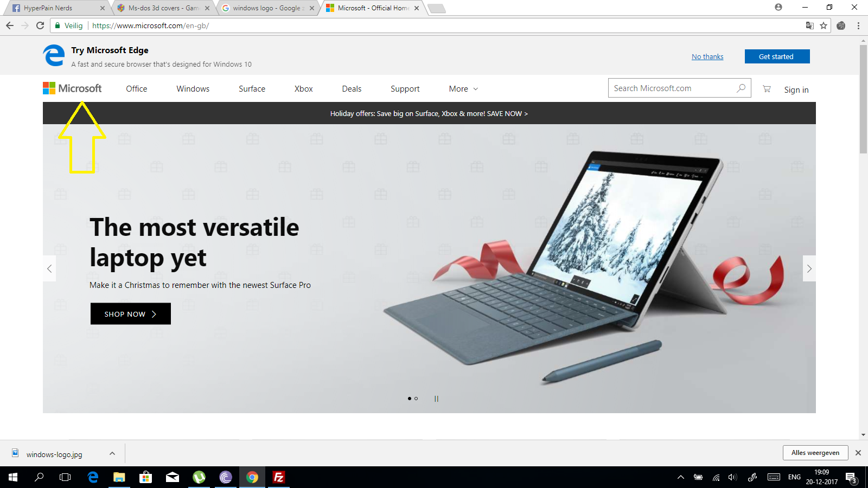Dismiss Edge banner with No thanks
Screen dimensions: 868x488
tap(707, 56)
